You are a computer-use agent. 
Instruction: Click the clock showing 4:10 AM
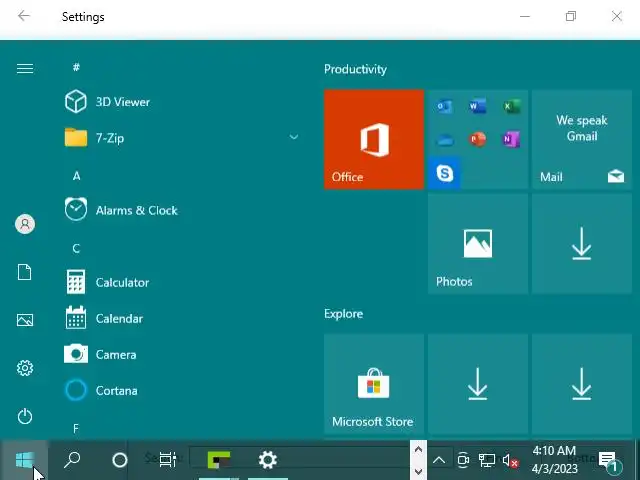pyautogui.click(x=554, y=460)
